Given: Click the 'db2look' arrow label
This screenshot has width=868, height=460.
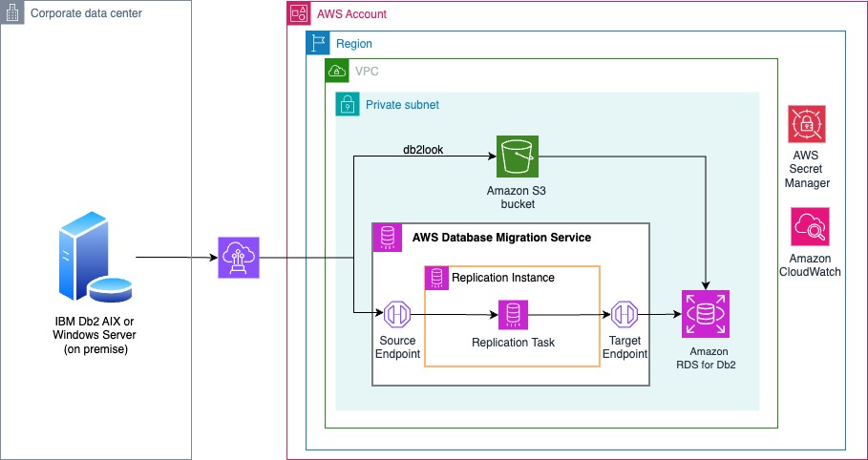Looking at the screenshot, I should (422, 150).
